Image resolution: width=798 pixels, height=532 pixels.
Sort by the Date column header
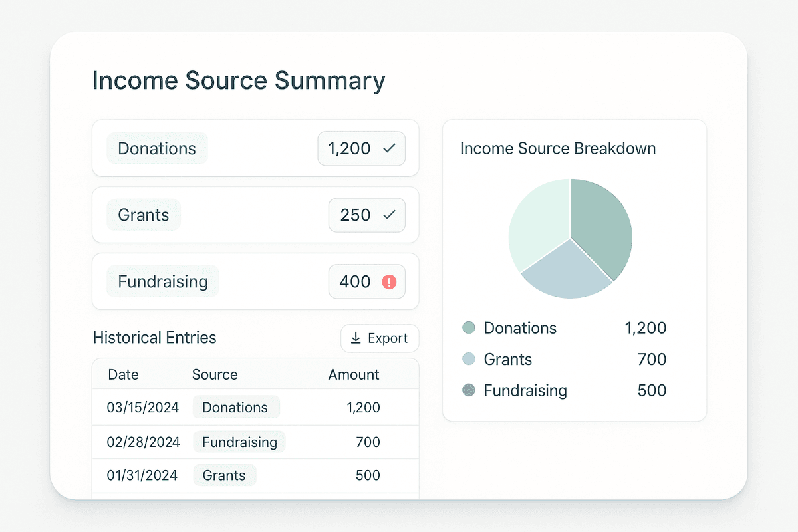(x=124, y=374)
